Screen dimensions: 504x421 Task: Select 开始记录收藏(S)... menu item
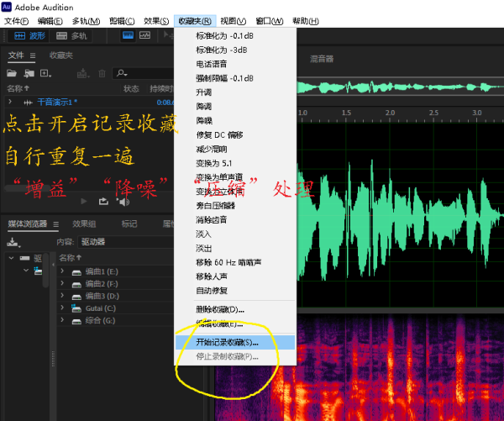click(x=227, y=342)
